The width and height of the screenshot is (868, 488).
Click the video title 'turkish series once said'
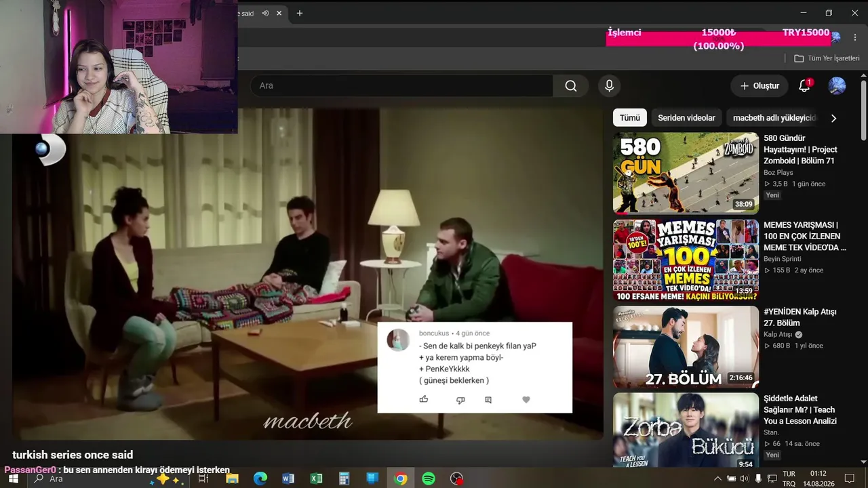tap(73, 455)
